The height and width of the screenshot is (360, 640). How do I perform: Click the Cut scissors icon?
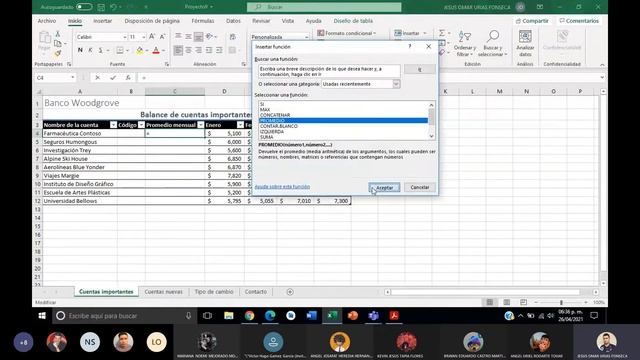point(58,34)
